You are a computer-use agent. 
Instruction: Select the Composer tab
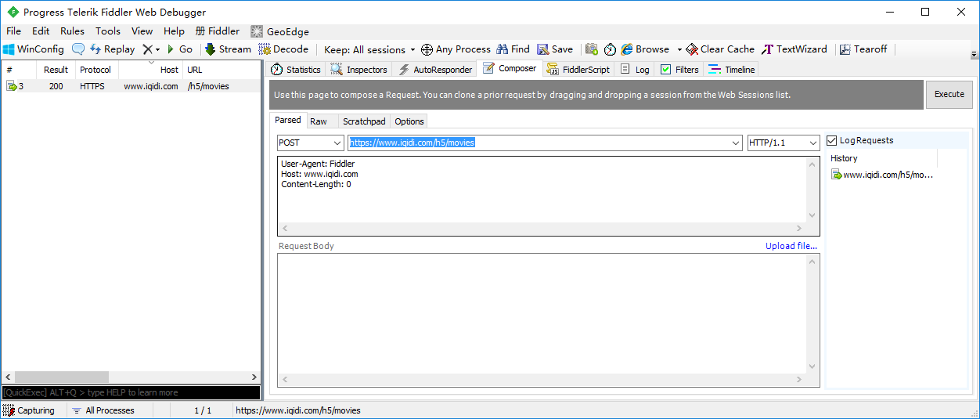click(x=510, y=69)
